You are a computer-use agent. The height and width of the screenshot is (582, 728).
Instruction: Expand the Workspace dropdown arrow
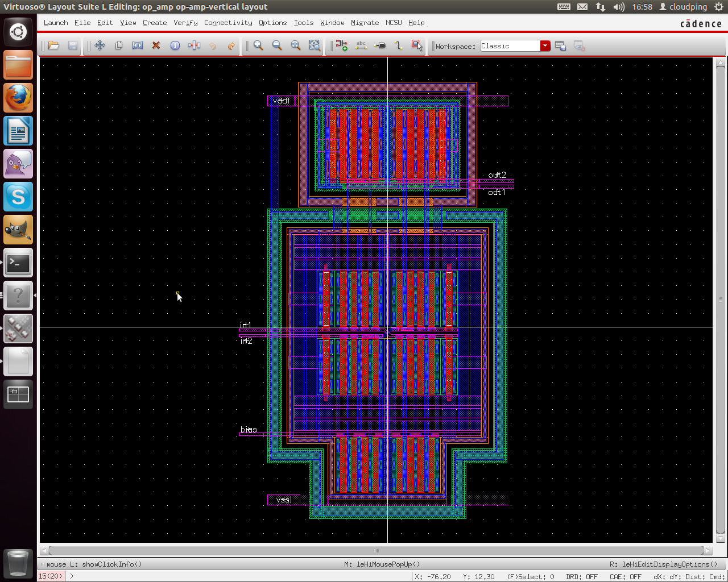545,46
